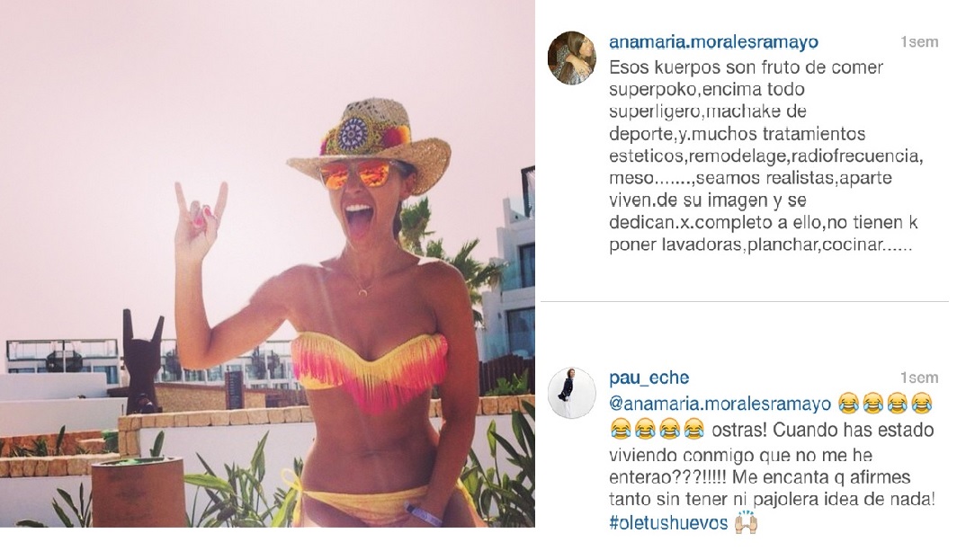Click the straw cowboy hat in the photo
966x560 pixels.
point(369,142)
